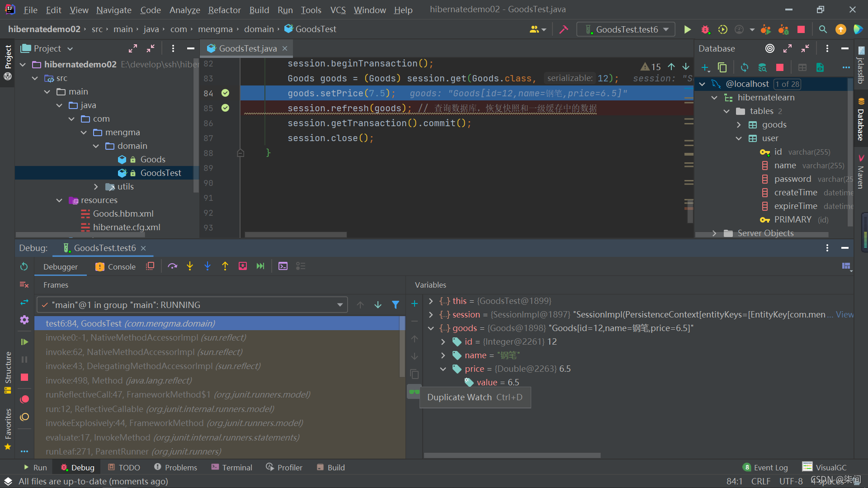Toggle Structure tool window side button

click(8, 373)
